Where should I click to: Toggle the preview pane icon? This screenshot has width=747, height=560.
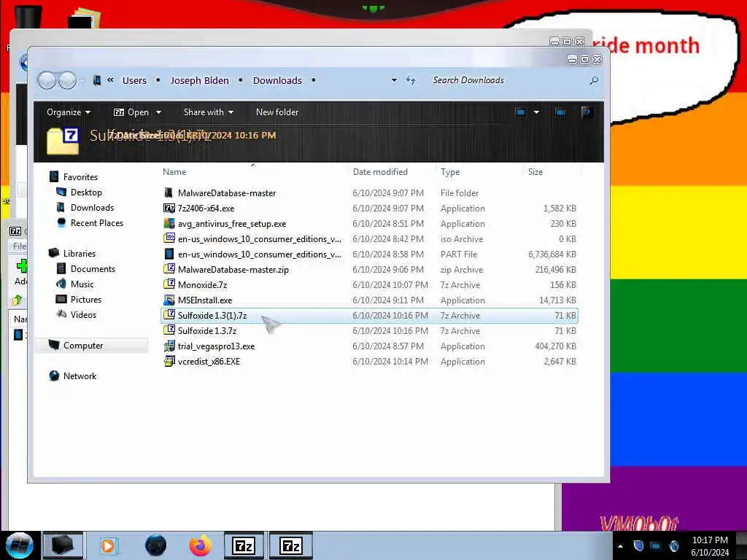pos(561,112)
